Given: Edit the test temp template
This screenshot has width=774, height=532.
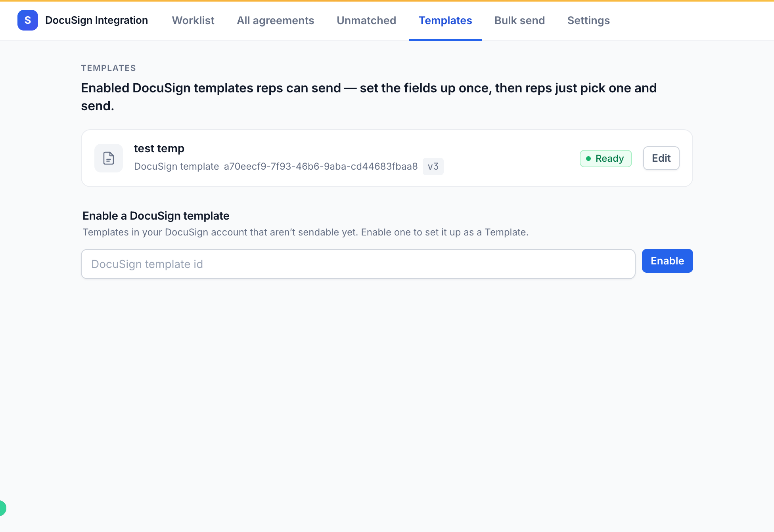Looking at the screenshot, I should (x=661, y=158).
